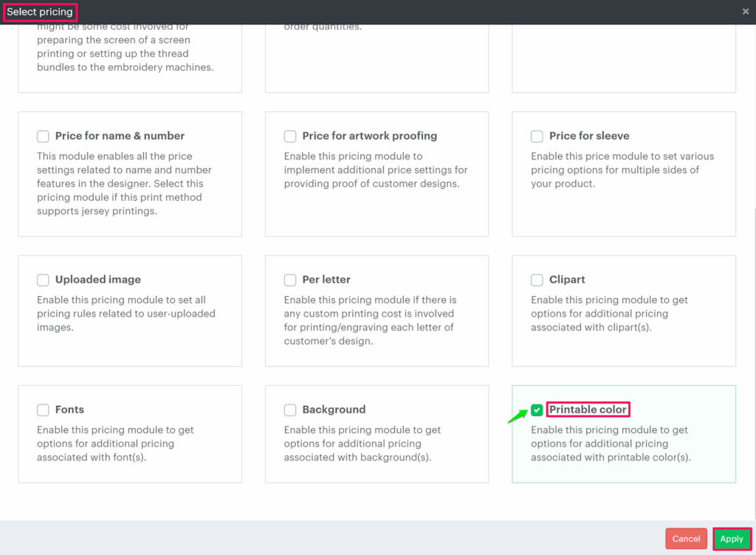The image size is (756, 555).
Task: Click the Printable color label
Action: click(x=588, y=410)
